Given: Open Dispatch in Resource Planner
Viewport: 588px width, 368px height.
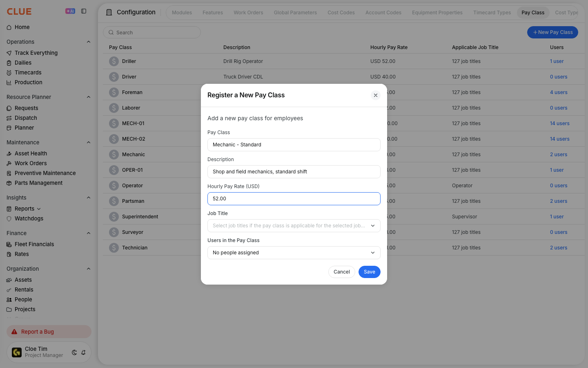Looking at the screenshot, I should (26, 118).
